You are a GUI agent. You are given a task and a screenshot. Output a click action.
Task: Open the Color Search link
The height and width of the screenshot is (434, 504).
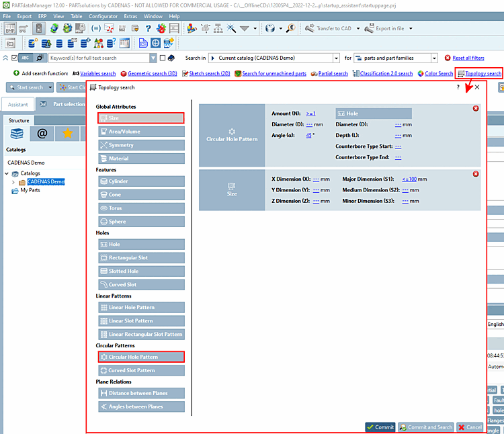(x=439, y=73)
